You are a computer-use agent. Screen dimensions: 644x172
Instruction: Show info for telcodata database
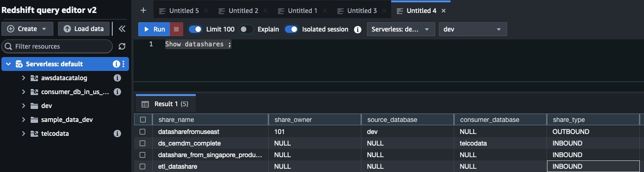click(x=117, y=134)
